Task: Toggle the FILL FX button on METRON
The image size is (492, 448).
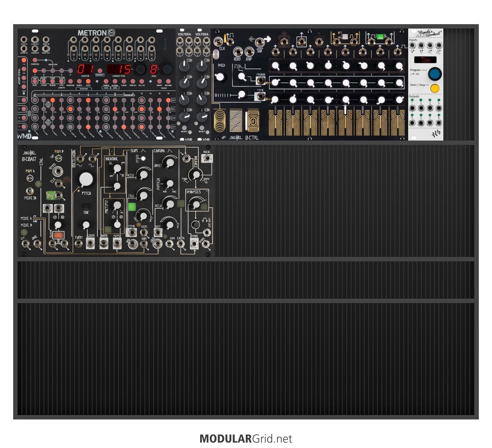Action: 141,81
